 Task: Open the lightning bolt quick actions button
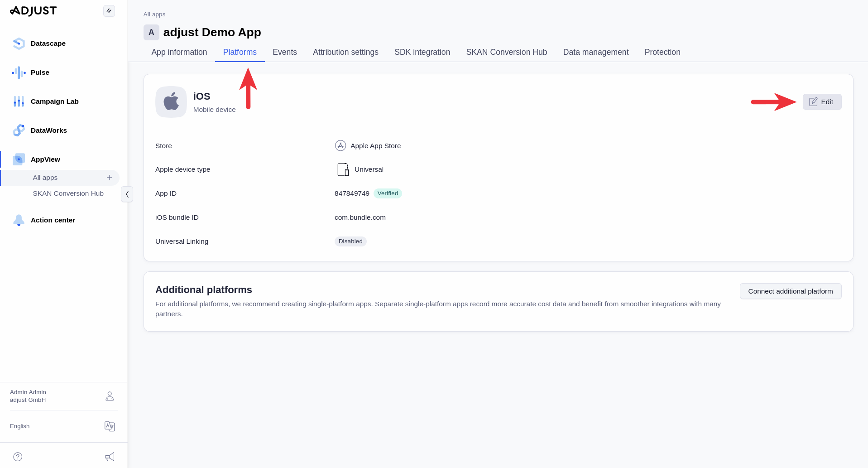click(109, 11)
